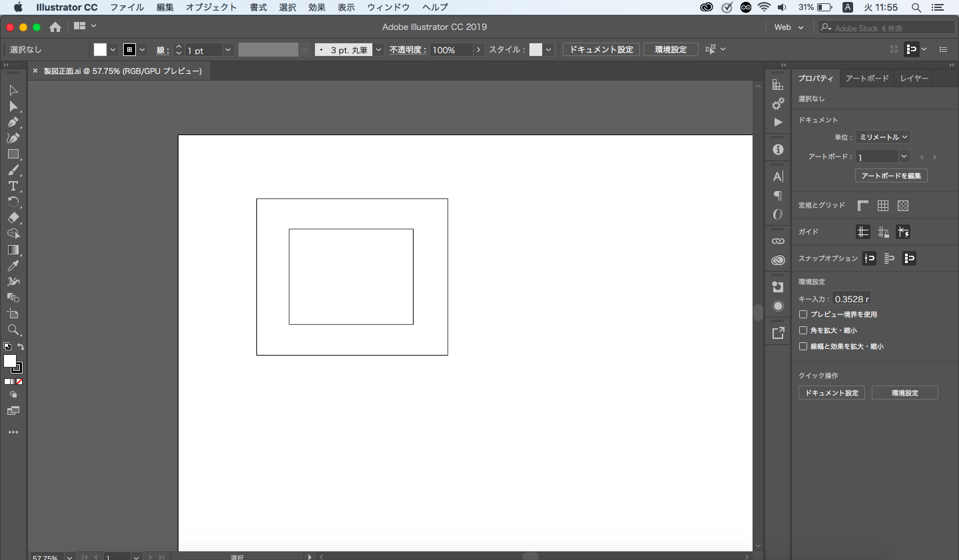Show the grid in Properties panel
The height and width of the screenshot is (560, 959).
pos(883,206)
